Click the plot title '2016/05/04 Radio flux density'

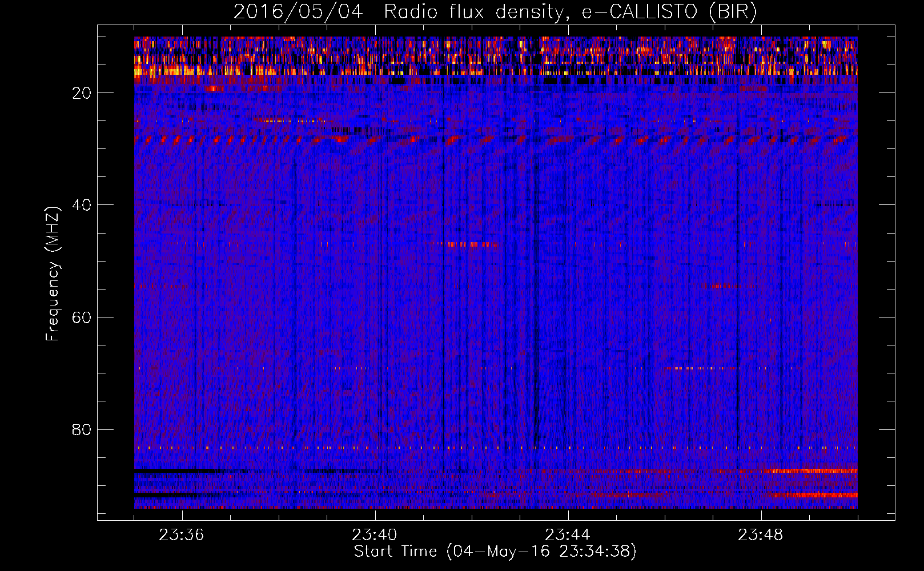[495, 11]
